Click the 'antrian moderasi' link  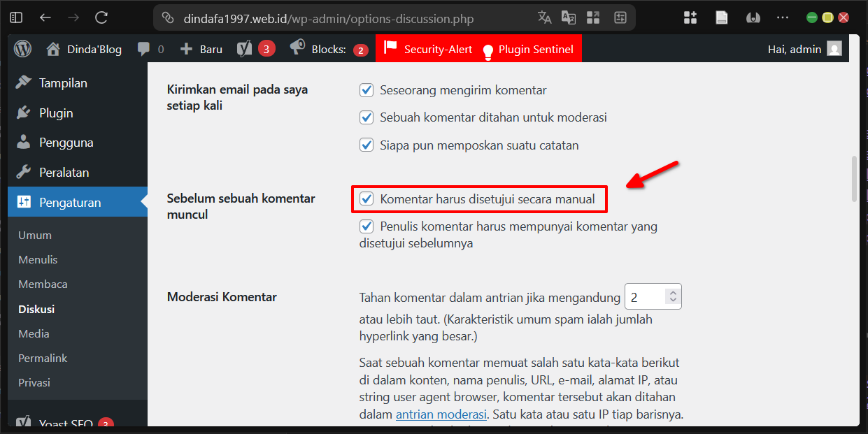tap(441, 414)
